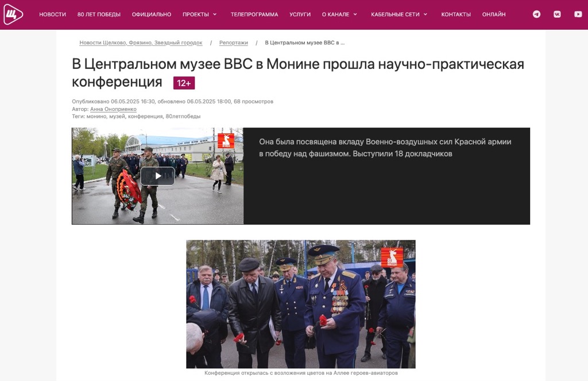Viewport: 588px width, 381px height.
Task: Open the YouTube social icon
Action: pos(578,14)
